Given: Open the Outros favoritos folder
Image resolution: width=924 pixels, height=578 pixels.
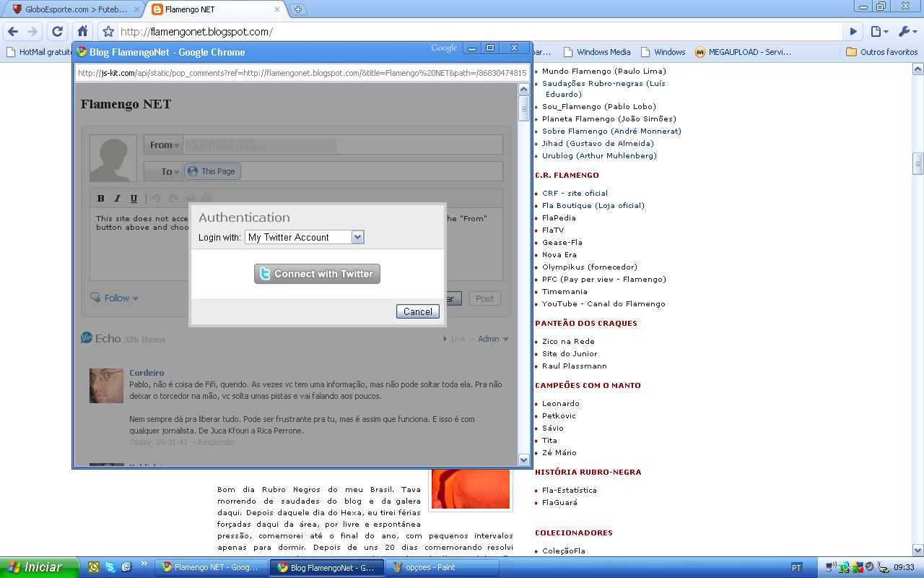Looking at the screenshot, I should pyautogui.click(x=881, y=52).
